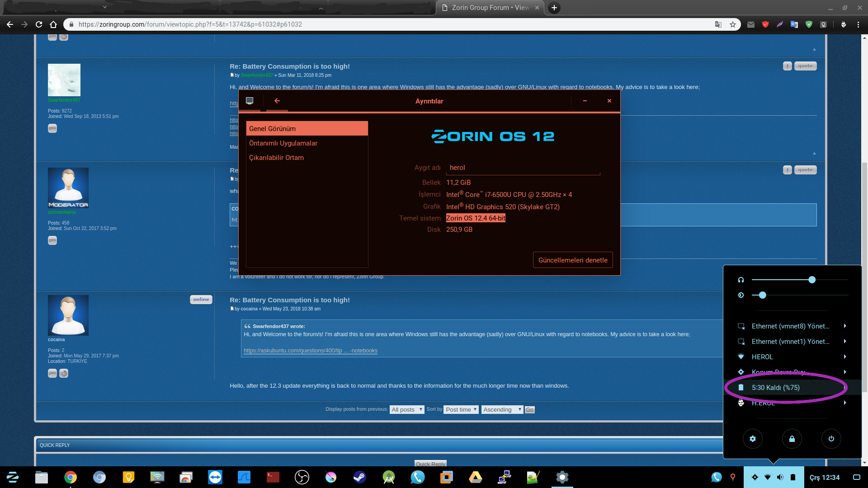Launch the TeamViewer taskbar icon
The image size is (868, 488).
[x=215, y=477]
